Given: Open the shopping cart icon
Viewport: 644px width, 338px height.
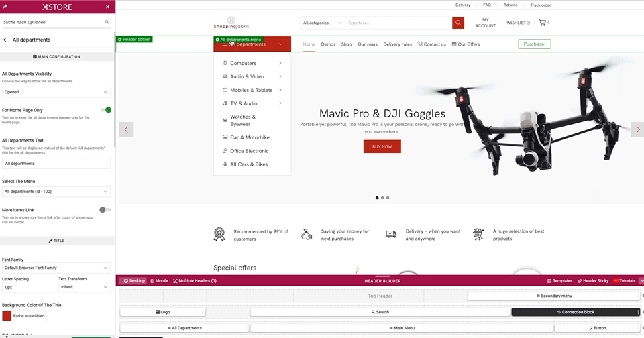Looking at the screenshot, I should coord(542,23).
